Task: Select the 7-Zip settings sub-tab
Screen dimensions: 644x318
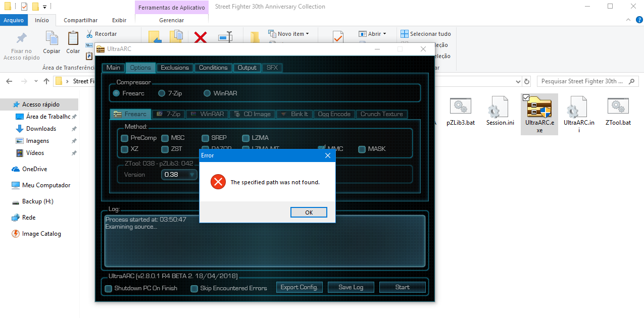Action: point(168,114)
